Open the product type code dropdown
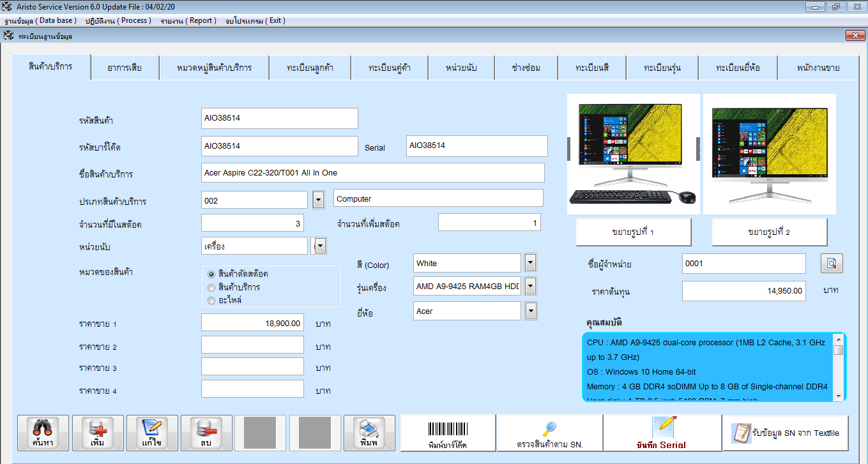The width and height of the screenshot is (868, 464). (x=319, y=200)
